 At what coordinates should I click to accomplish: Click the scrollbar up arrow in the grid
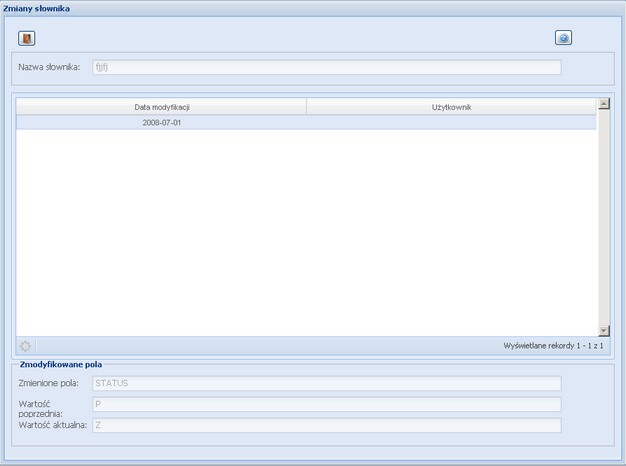(604, 104)
